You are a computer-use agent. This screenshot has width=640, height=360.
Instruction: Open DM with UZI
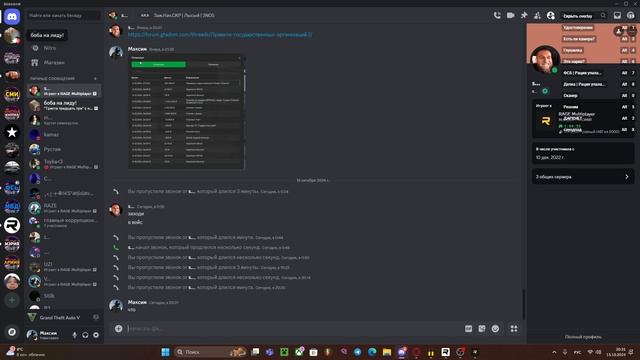(64, 267)
